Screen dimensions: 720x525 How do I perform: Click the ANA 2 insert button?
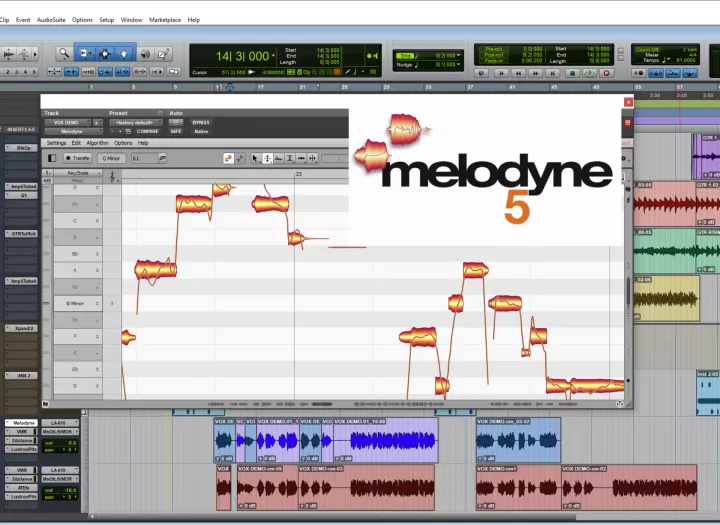tap(21, 375)
